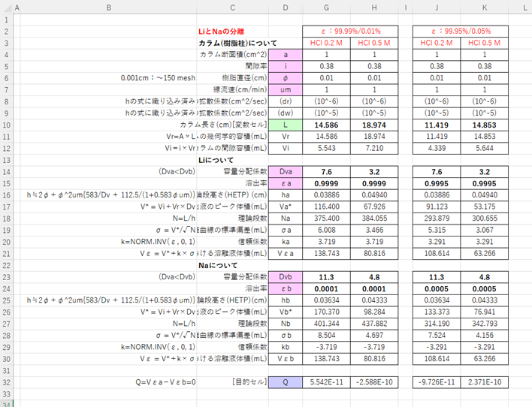Viewport: 532px width, 407px height.
Task: Click heading 'カラム(樹脂柱)について'
Action: click(238, 43)
